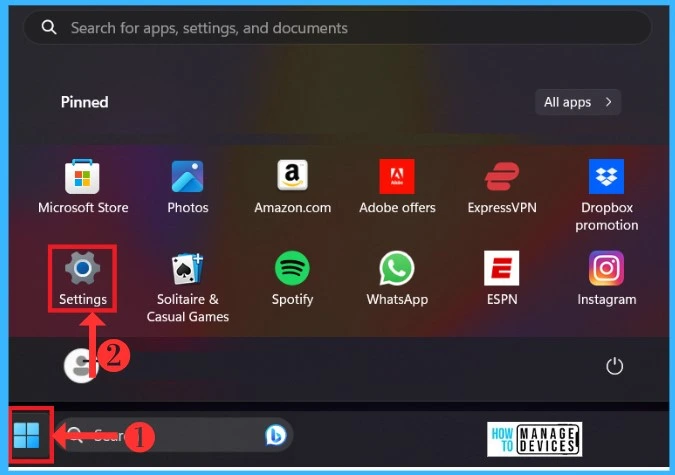Open the user account profile picture
Viewport: 675px width, 475px height.
click(x=80, y=366)
